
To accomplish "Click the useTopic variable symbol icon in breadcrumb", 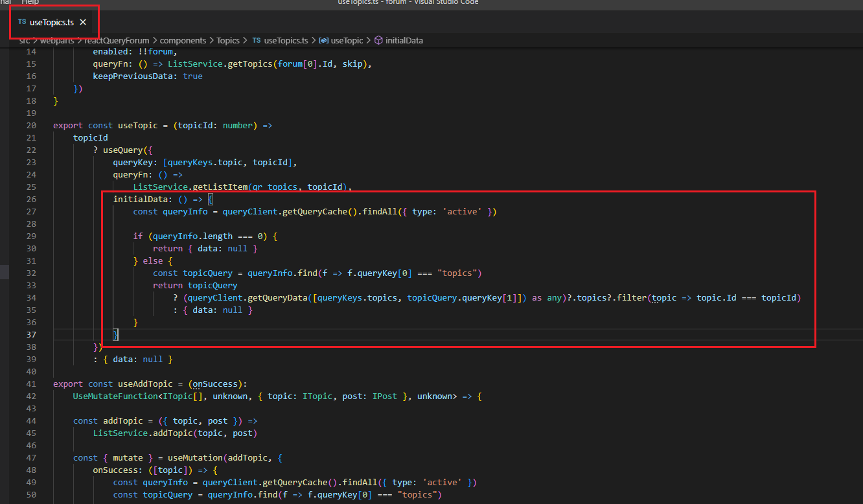I will (x=323, y=40).
